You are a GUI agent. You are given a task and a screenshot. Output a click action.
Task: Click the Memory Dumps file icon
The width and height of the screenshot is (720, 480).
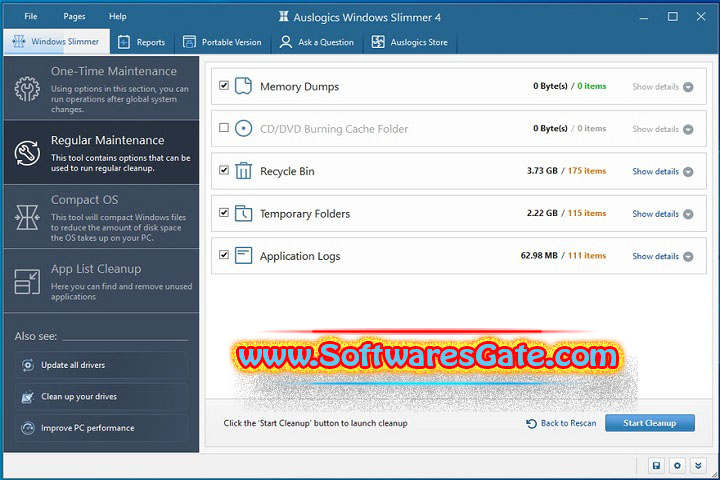243,86
